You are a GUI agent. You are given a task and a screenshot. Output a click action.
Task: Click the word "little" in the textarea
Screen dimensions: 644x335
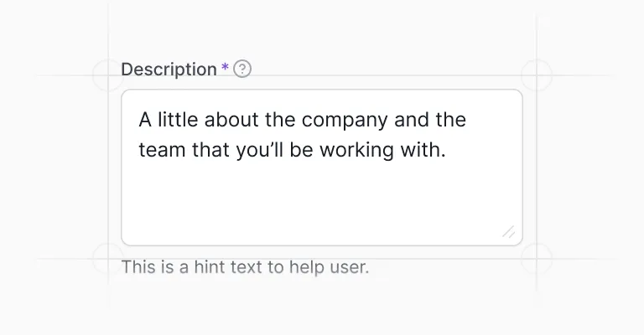point(178,120)
